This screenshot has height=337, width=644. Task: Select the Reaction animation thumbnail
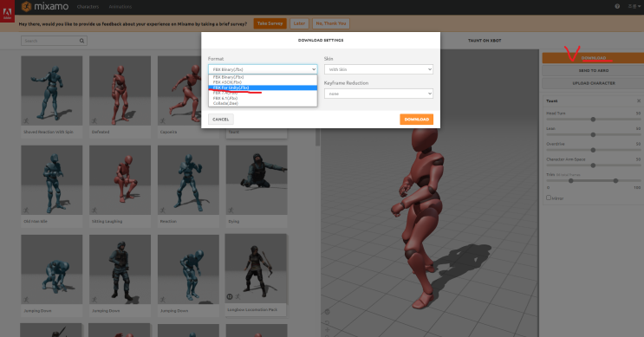188,180
